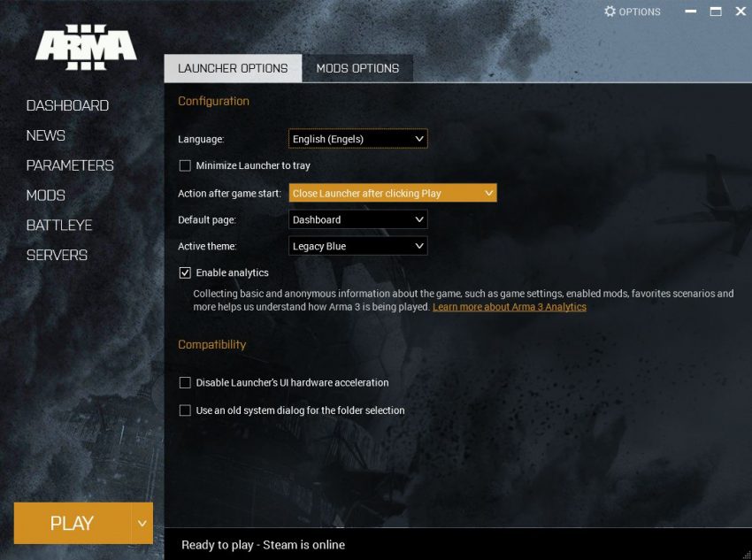Go to the SERVERS browser
The image size is (752, 560).
57,255
